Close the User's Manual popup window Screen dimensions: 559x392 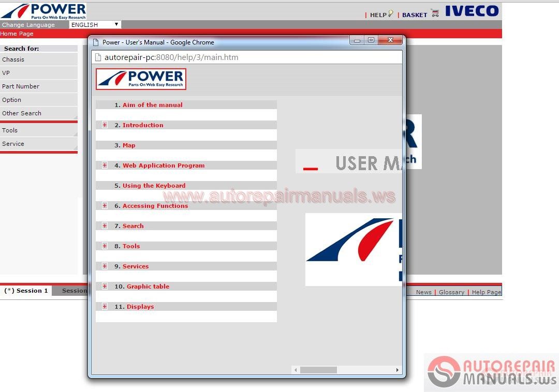(390, 40)
